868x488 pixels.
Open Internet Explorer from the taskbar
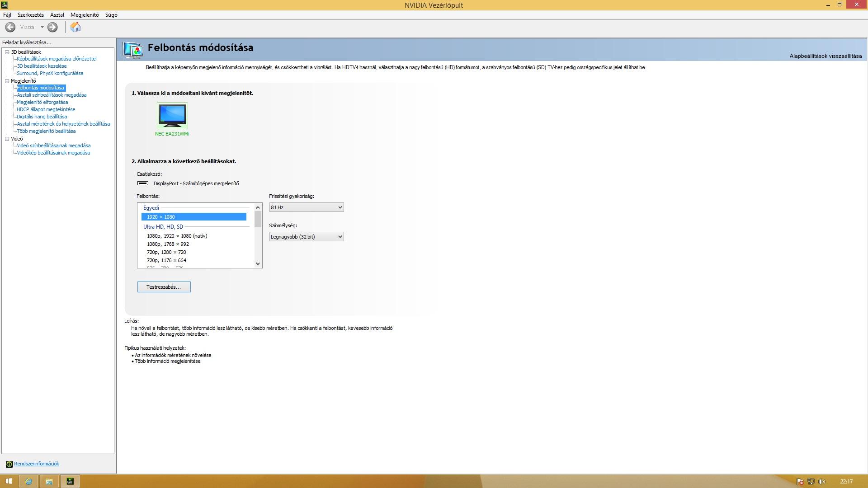29,481
